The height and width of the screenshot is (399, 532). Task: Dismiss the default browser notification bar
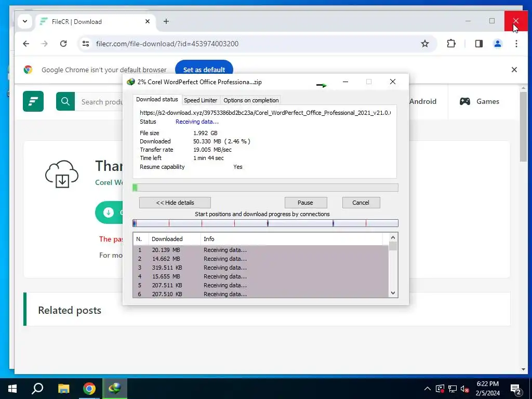514,70
